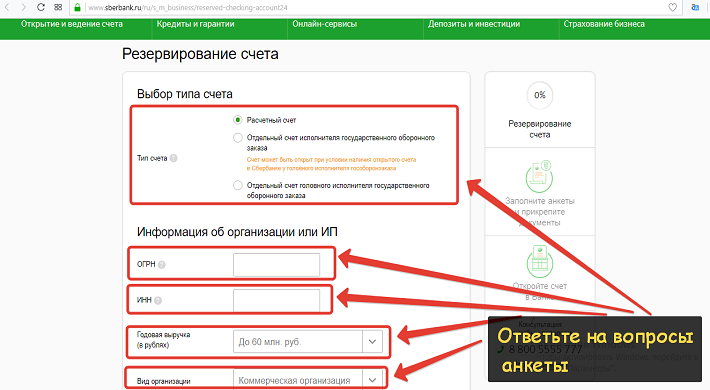The width and height of the screenshot is (710, 390).
Task: Click the Откройте счет bank icon
Action: [539, 261]
